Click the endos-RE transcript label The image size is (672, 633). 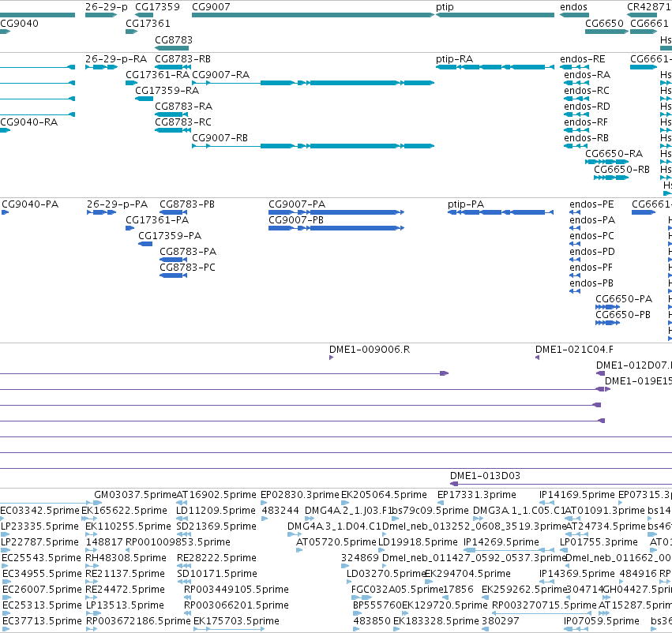pos(583,59)
